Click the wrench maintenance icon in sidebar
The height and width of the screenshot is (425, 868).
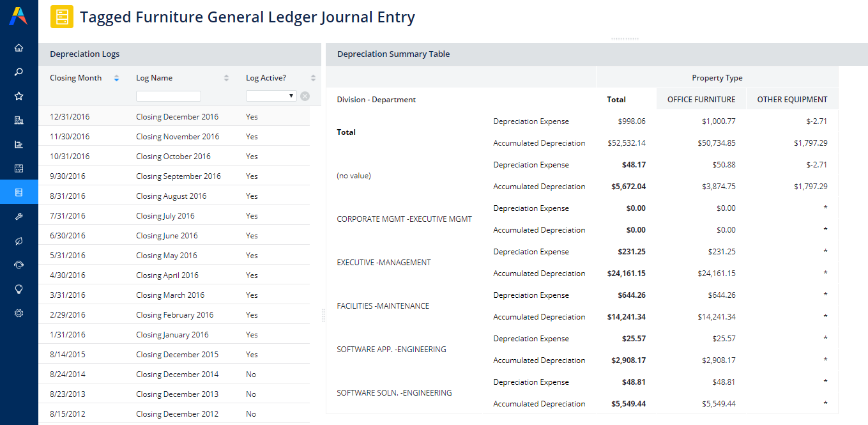pyautogui.click(x=19, y=217)
